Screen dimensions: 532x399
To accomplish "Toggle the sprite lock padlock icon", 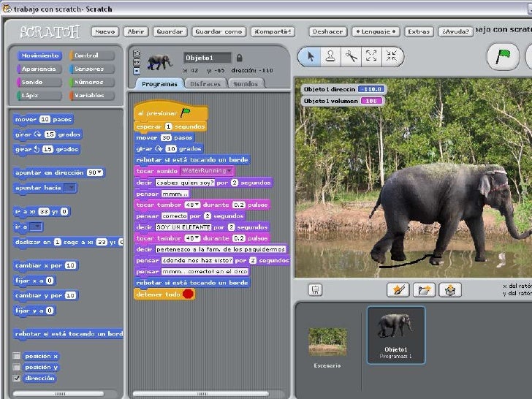I will (x=239, y=58).
